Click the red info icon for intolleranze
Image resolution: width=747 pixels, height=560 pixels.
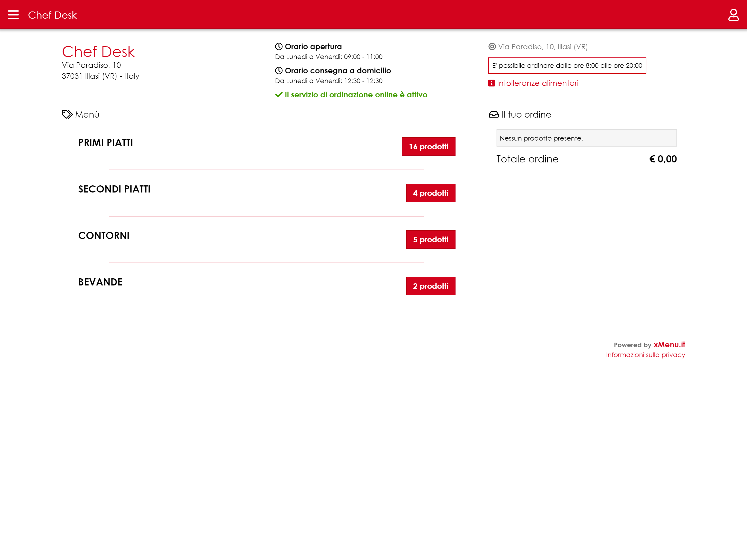(491, 83)
